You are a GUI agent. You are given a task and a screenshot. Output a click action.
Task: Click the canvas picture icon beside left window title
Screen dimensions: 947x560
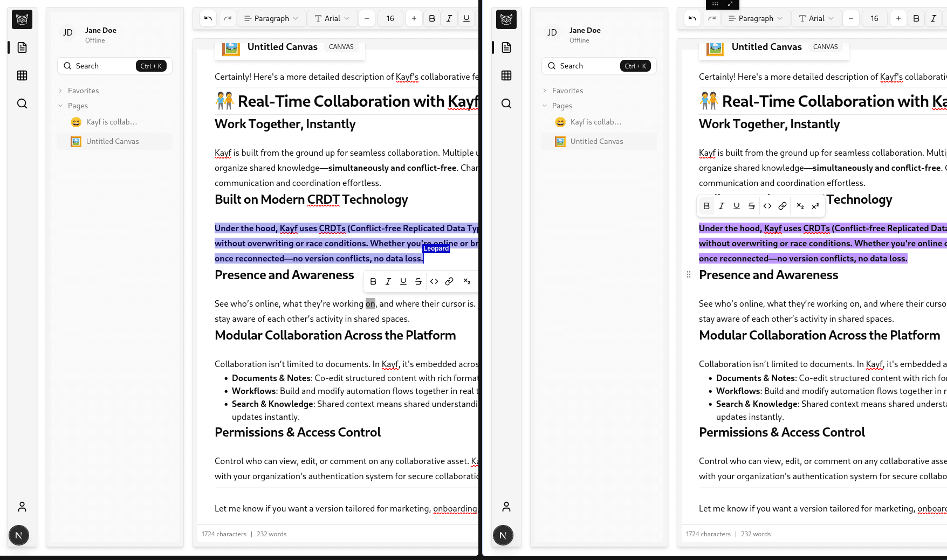tap(231, 48)
